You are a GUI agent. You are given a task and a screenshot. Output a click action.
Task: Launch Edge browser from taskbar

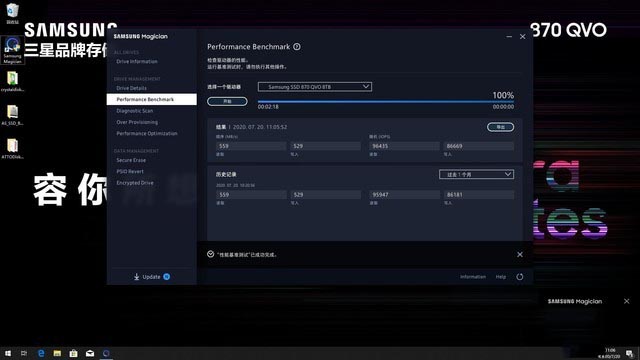41,353
